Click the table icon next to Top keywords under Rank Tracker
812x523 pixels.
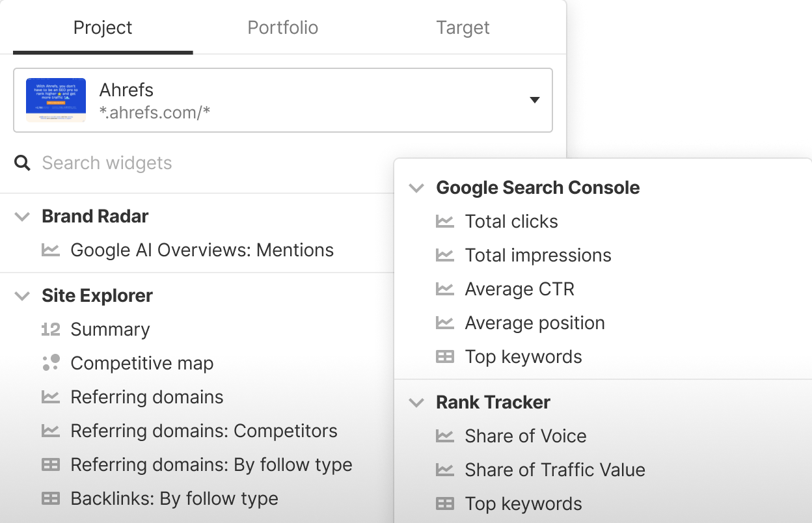[446, 503]
